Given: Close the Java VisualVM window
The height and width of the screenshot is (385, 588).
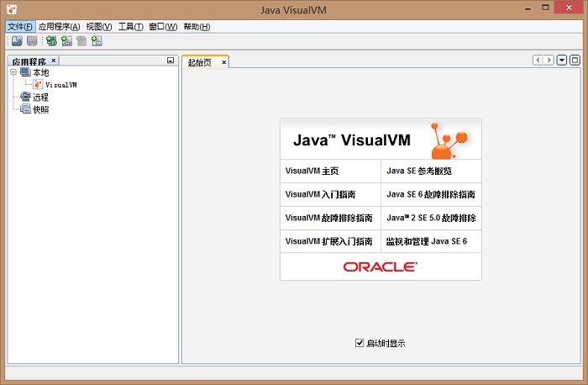Looking at the screenshot, I should click(x=569, y=7).
